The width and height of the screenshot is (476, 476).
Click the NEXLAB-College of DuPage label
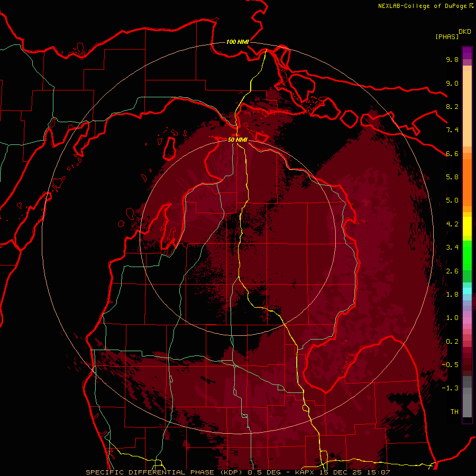click(423, 6)
